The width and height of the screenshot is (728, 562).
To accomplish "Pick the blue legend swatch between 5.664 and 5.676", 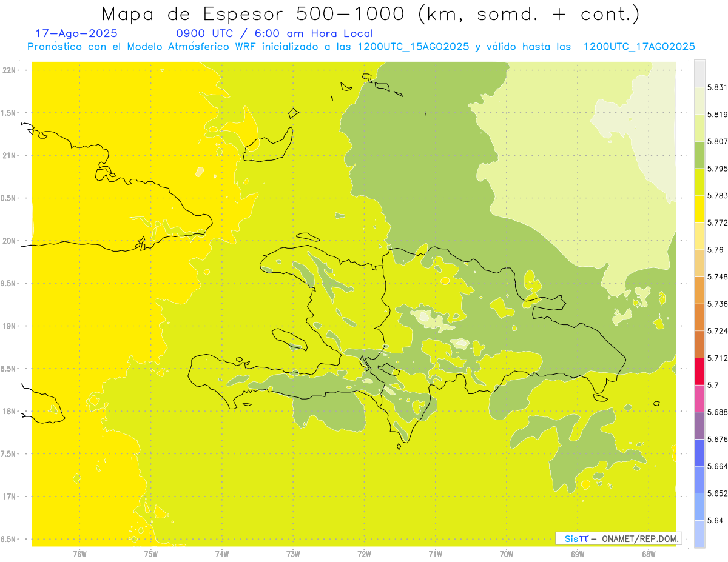I will tap(699, 452).
